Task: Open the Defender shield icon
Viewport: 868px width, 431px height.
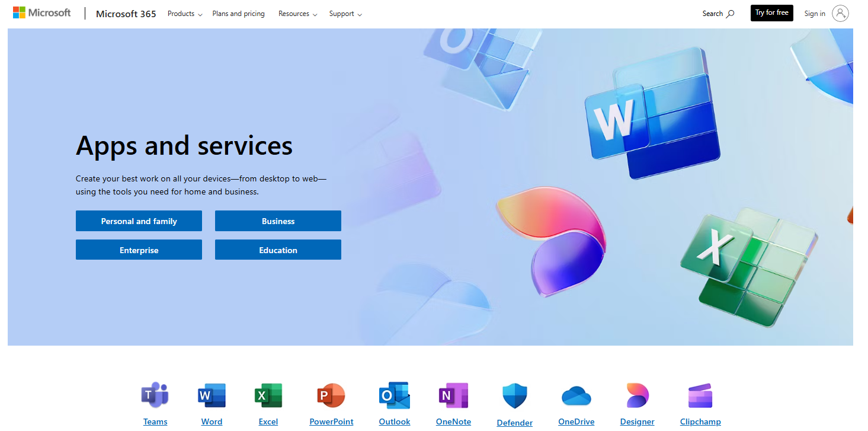Action: [x=515, y=395]
